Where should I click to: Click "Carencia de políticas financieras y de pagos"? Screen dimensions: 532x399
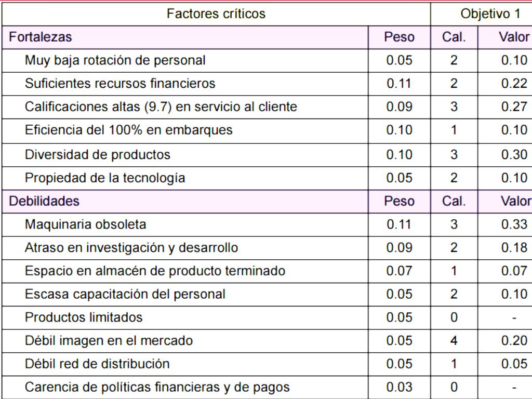[157, 387]
